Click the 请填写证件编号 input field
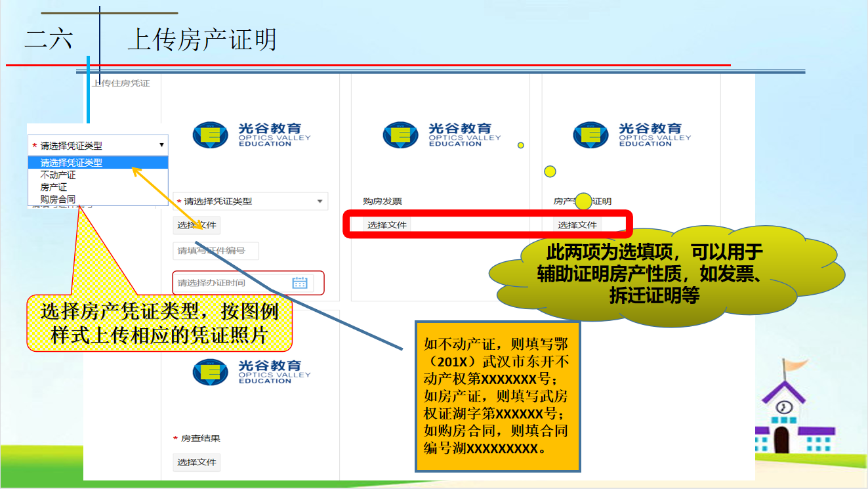The height and width of the screenshot is (489, 868). 216,251
